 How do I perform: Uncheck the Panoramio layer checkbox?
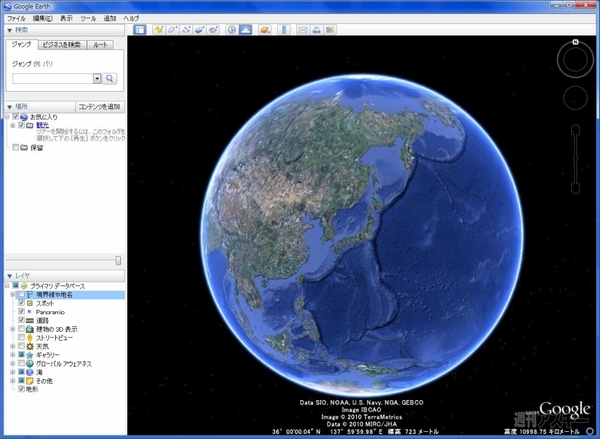tap(21, 312)
